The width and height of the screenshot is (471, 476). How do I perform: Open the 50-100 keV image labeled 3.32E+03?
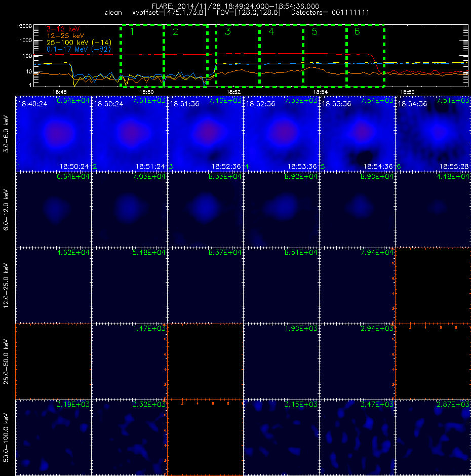click(x=129, y=438)
